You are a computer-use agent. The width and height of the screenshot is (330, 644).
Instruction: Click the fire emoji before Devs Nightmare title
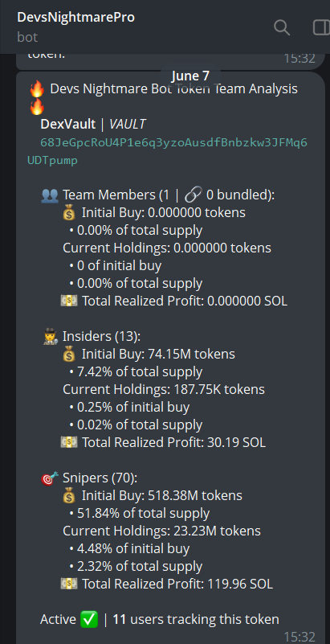coord(37,88)
